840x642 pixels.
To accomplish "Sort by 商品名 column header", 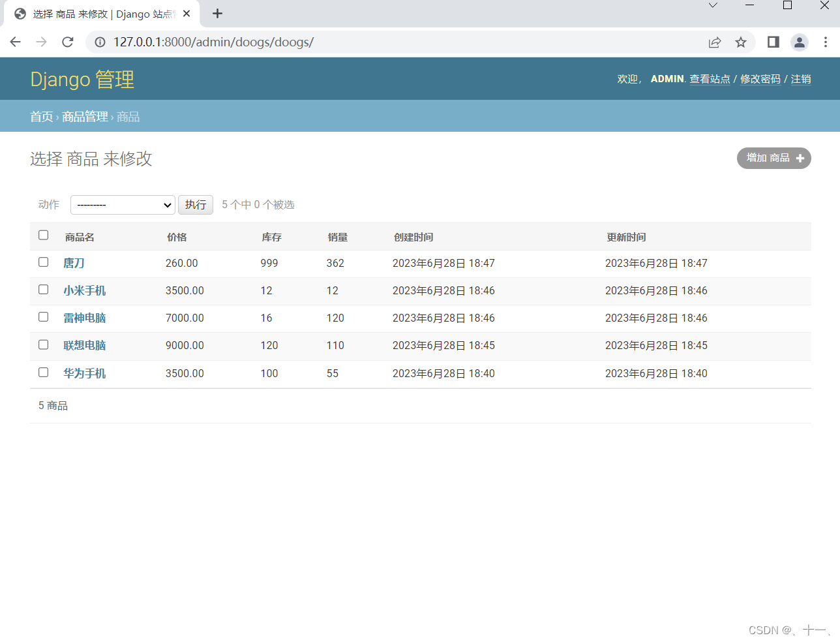I will 80,237.
